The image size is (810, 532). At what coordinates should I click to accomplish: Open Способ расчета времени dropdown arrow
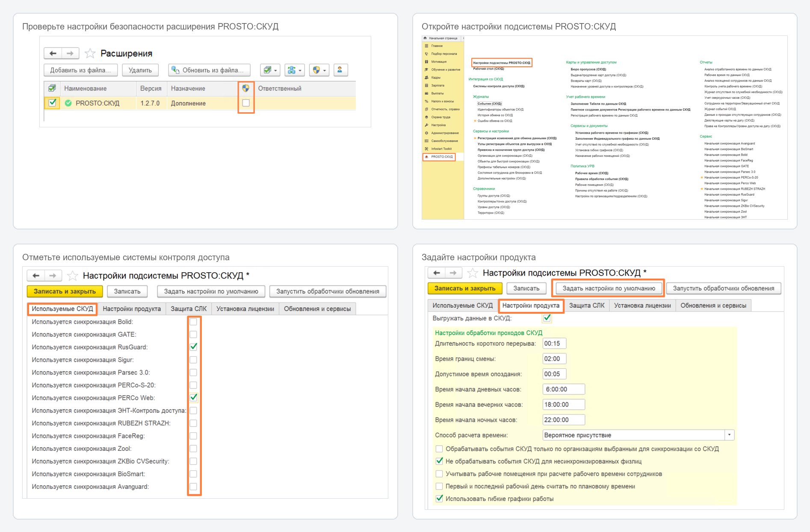point(730,435)
